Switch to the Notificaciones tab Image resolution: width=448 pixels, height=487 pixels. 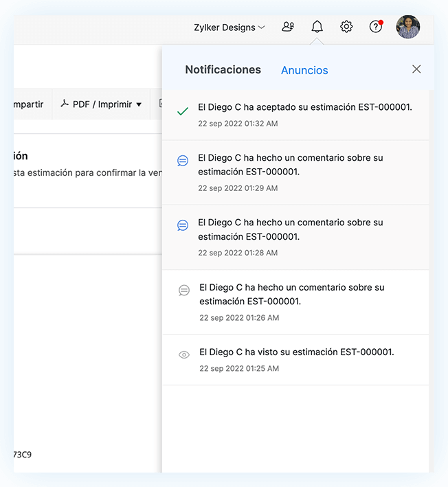(x=223, y=69)
